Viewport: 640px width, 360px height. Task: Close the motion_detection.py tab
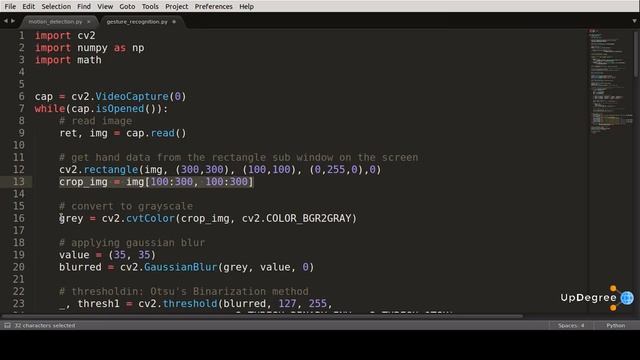coord(89,22)
